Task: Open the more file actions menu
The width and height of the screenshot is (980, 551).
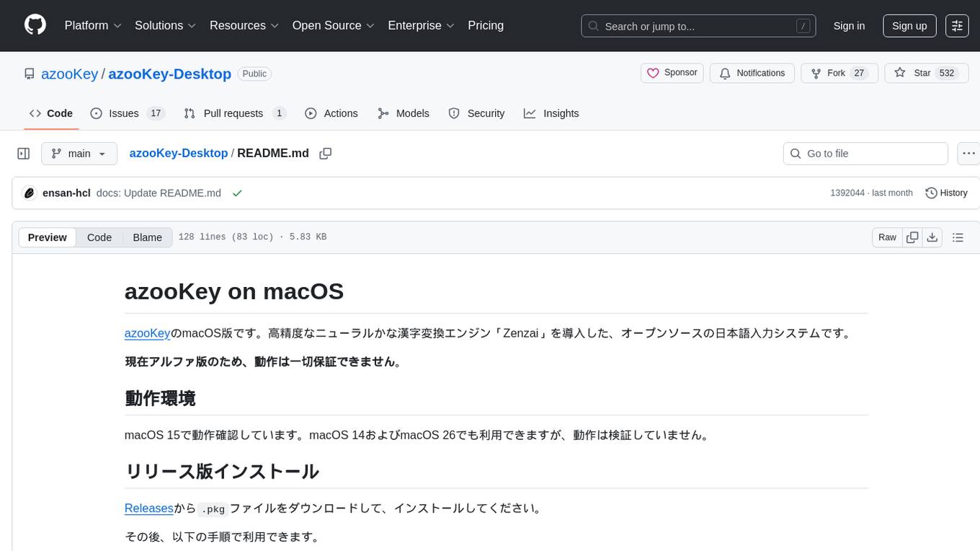Action: point(968,154)
